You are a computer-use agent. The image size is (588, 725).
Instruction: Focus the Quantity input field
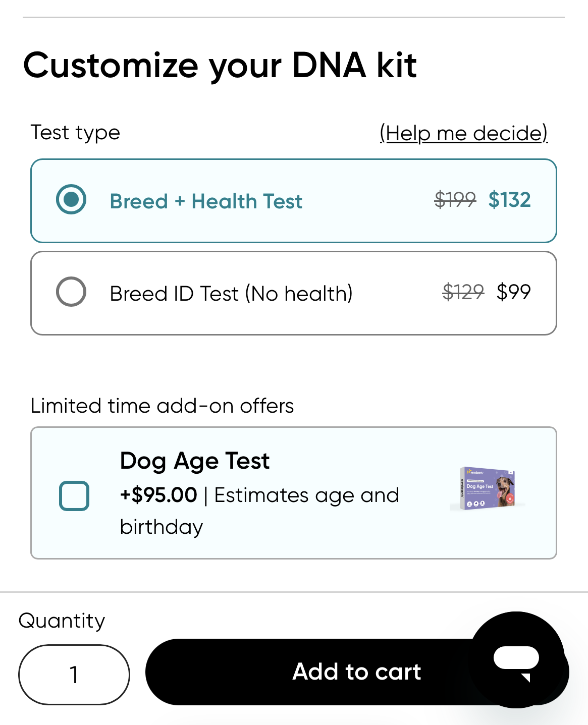(74, 675)
